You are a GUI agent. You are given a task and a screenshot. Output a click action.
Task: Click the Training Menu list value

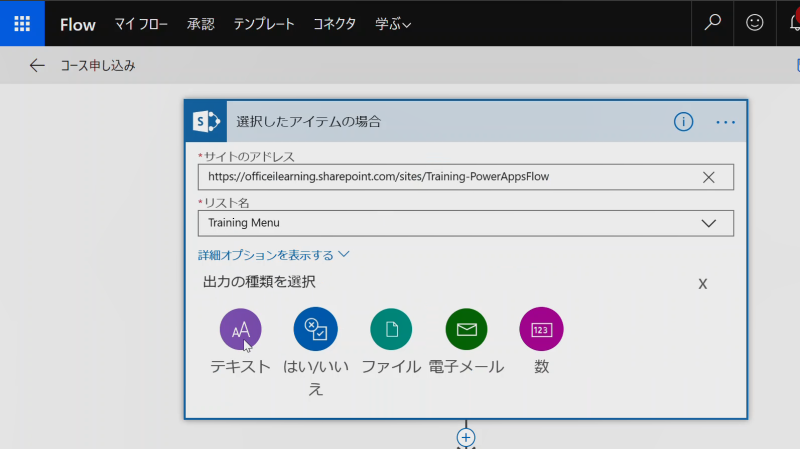coord(244,223)
